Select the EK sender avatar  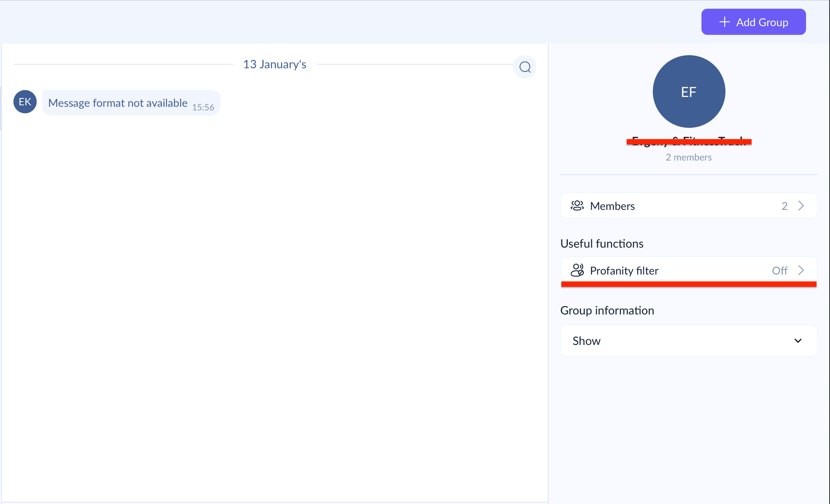click(25, 102)
